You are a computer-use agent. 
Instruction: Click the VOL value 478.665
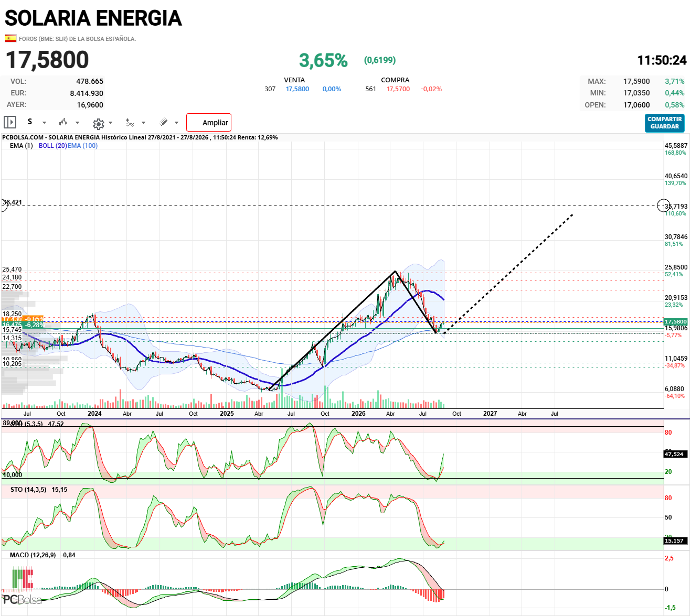[90, 81]
